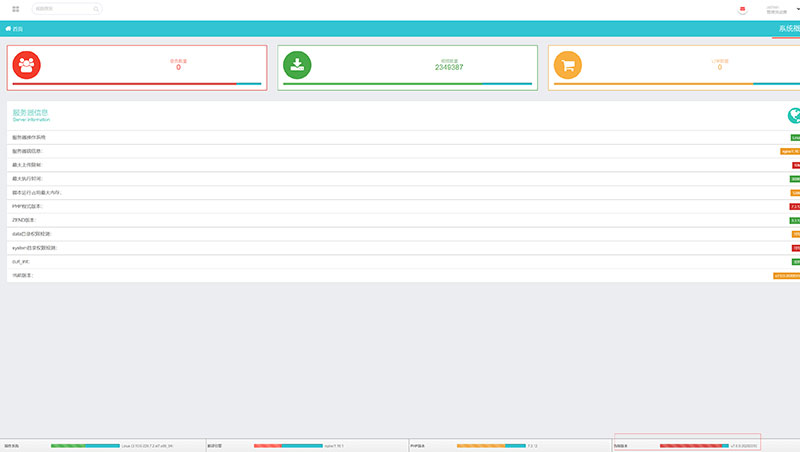Screen dimensions: 800x452
Task: Click the orange shopping cart circle icon
Action: (x=567, y=65)
